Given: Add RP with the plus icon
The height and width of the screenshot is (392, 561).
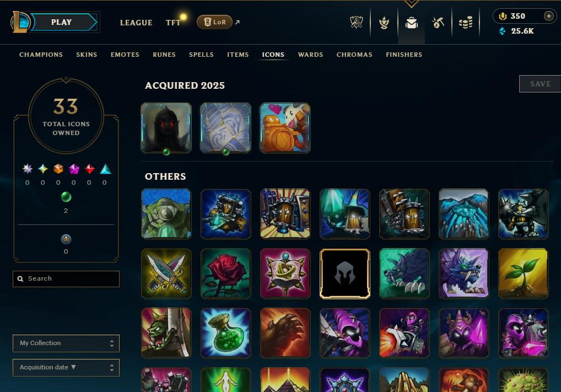Looking at the screenshot, I should pos(548,16).
